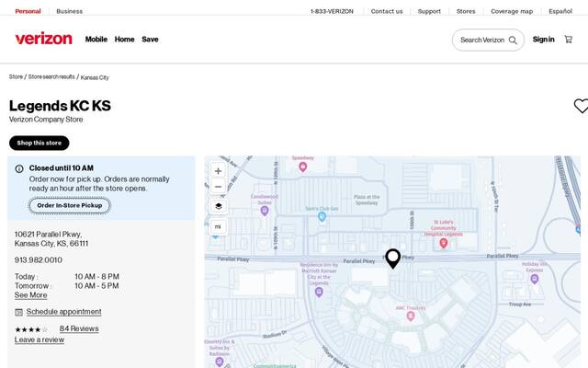Click Sign in
588x368 pixels.
[x=543, y=39]
